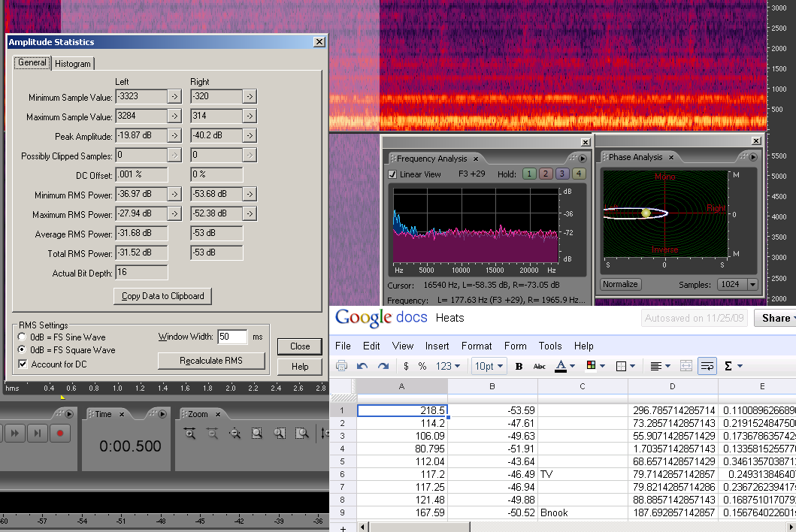
Task: Open the Format menu in Google Docs
Action: pos(477,346)
